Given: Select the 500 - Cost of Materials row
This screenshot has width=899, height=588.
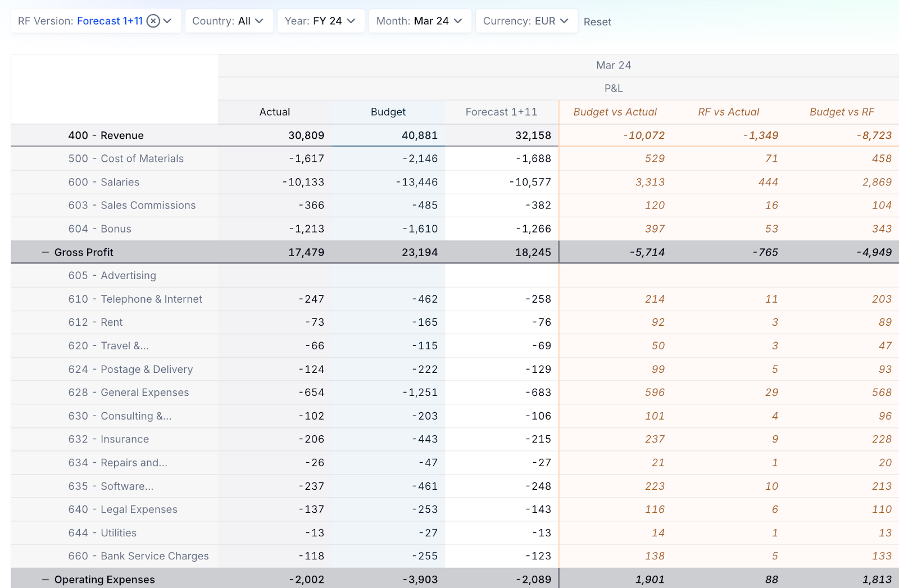Looking at the screenshot, I should tap(126, 158).
